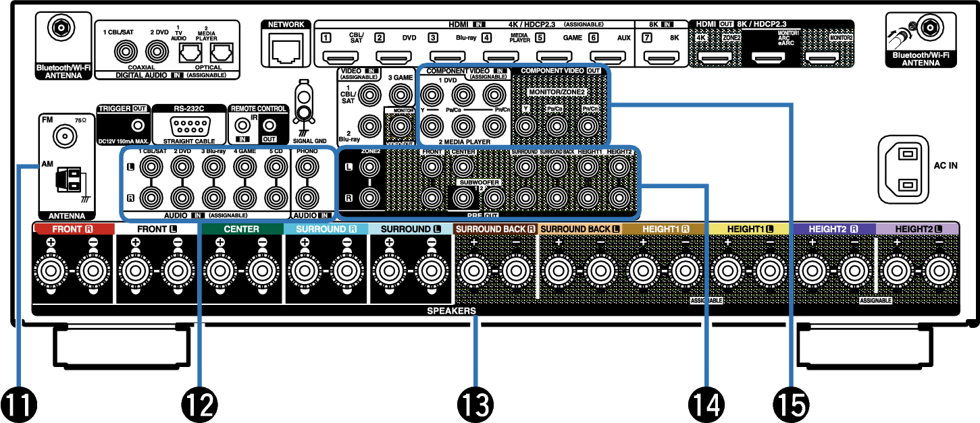Click callout number 11

[18, 404]
